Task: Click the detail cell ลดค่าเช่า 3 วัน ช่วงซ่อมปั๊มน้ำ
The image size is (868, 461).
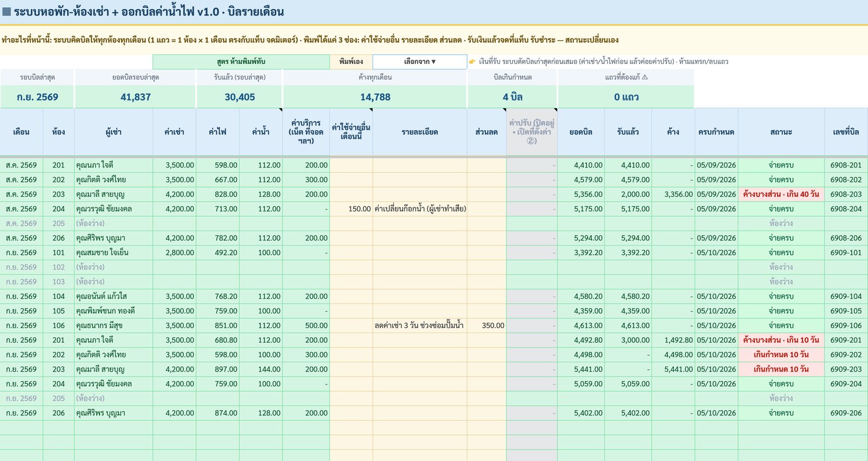Action: click(x=420, y=325)
